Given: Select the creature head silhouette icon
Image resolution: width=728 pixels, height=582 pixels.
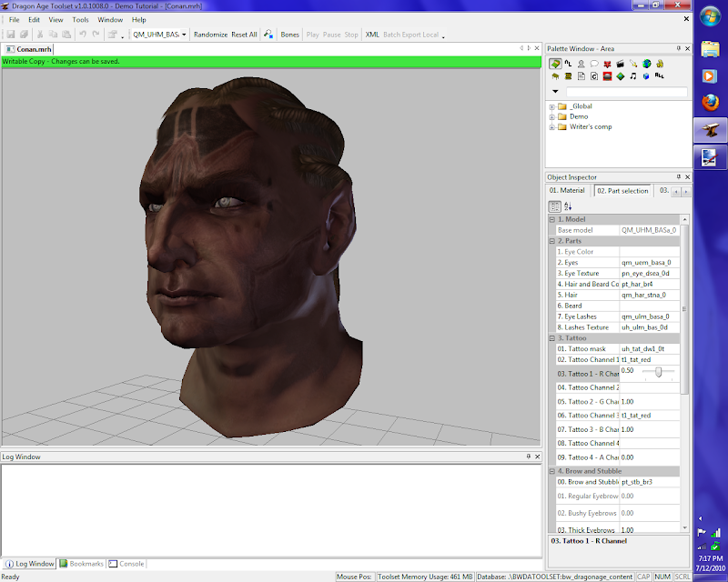Looking at the screenshot, I should (581, 64).
